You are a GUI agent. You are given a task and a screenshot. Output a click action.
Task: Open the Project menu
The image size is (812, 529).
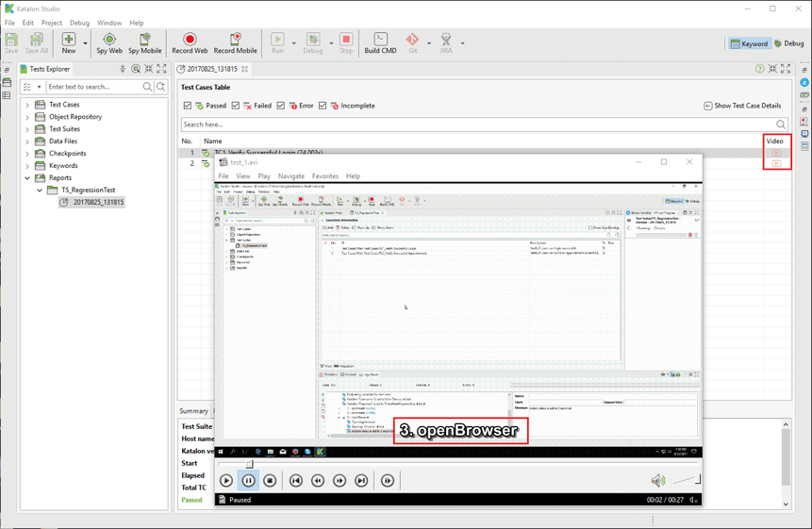pos(52,23)
